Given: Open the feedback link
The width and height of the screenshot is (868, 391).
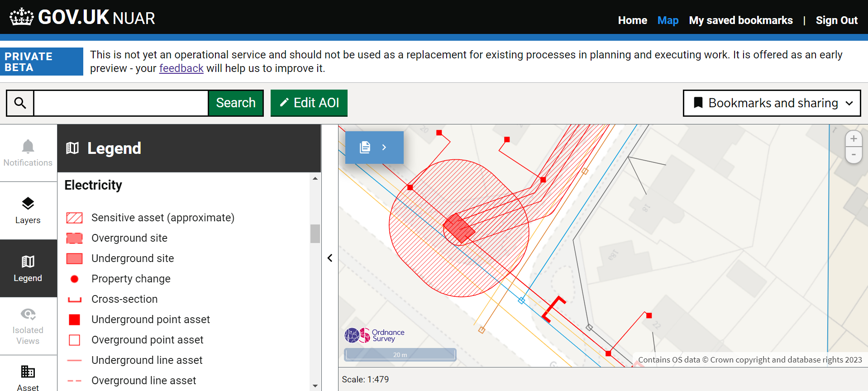Looking at the screenshot, I should (181, 68).
